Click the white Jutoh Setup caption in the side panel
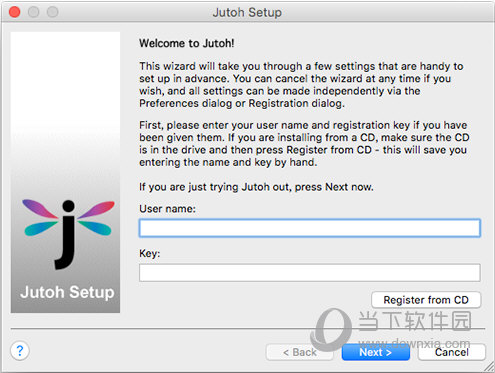This screenshot has width=495, height=373. click(x=67, y=292)
